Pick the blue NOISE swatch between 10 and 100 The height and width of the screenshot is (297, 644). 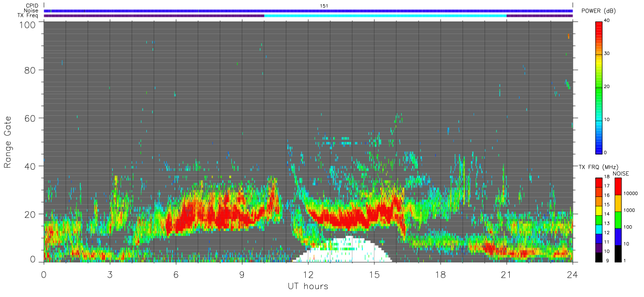point(618,237)
